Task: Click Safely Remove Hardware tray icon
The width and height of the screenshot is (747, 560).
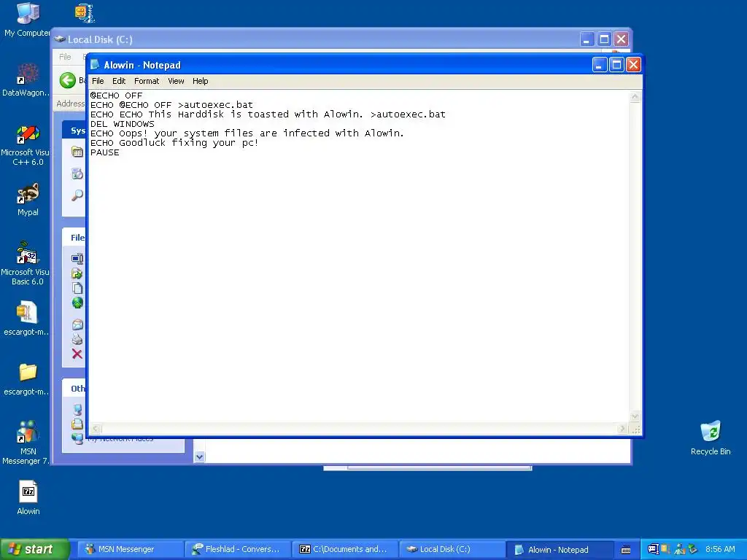Action: 692,549
